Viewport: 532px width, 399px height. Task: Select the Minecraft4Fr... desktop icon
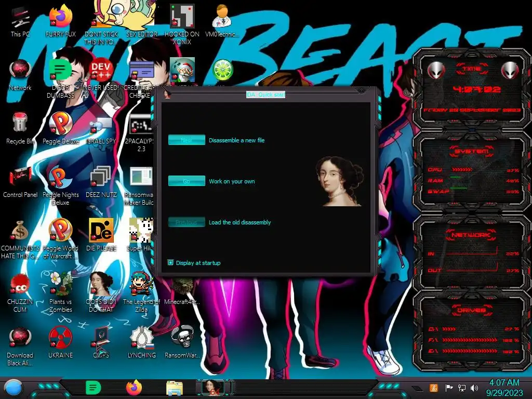[x=182, y=291]
